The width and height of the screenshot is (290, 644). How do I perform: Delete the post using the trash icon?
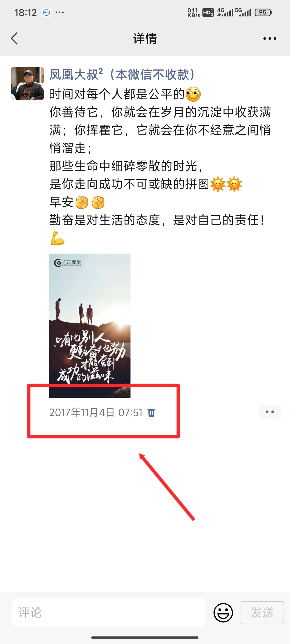coord(151,412)
